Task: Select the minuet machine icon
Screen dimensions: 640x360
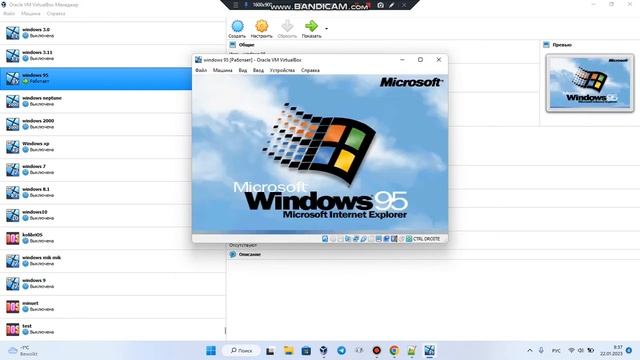Action: pos(13,307)
